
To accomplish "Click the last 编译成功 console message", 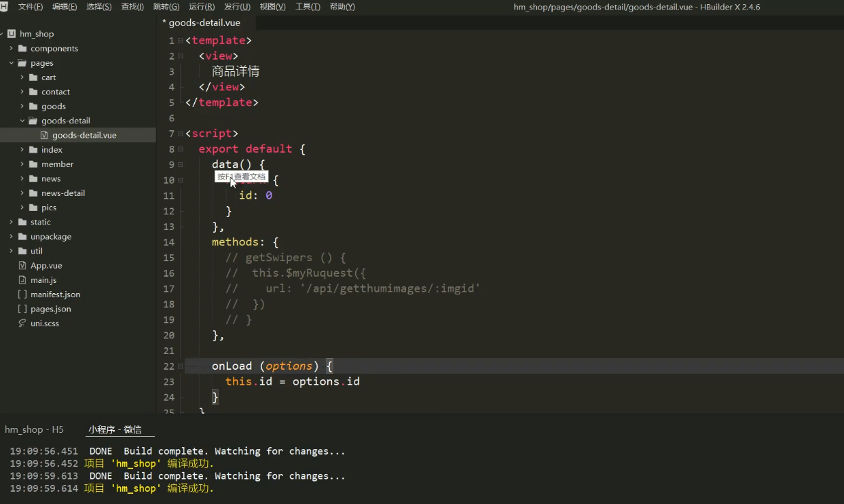I will 191,488.
